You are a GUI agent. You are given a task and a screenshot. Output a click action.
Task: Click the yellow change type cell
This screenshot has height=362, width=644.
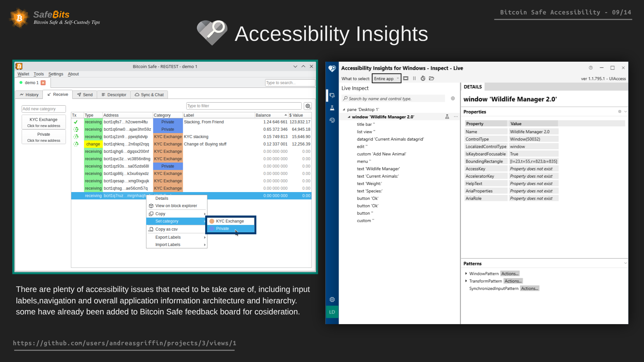point(93,144)
